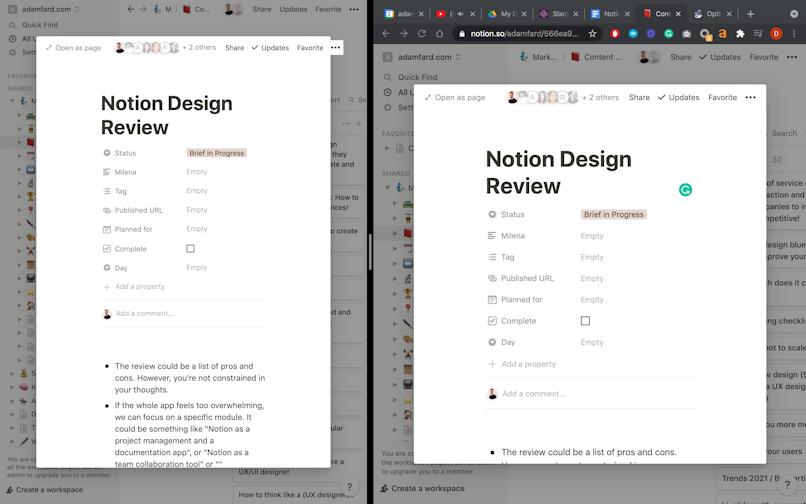
Task: Open Brief in Progress status in left modal
Action: click(x=216, y=153)
